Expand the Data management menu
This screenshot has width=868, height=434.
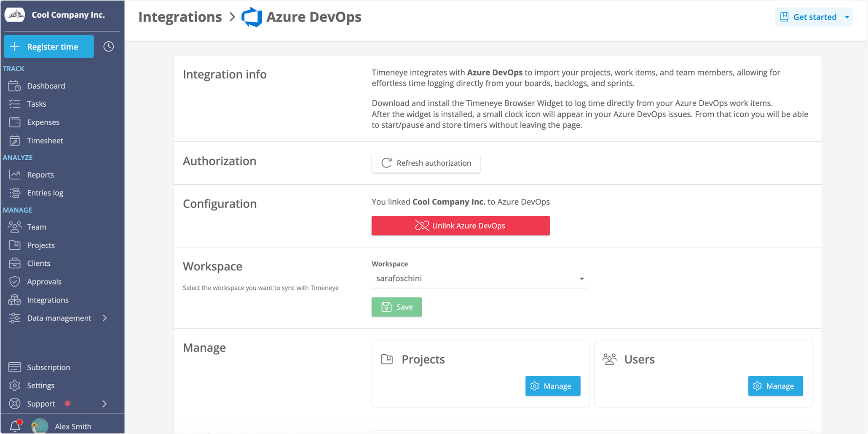(59, 318)
